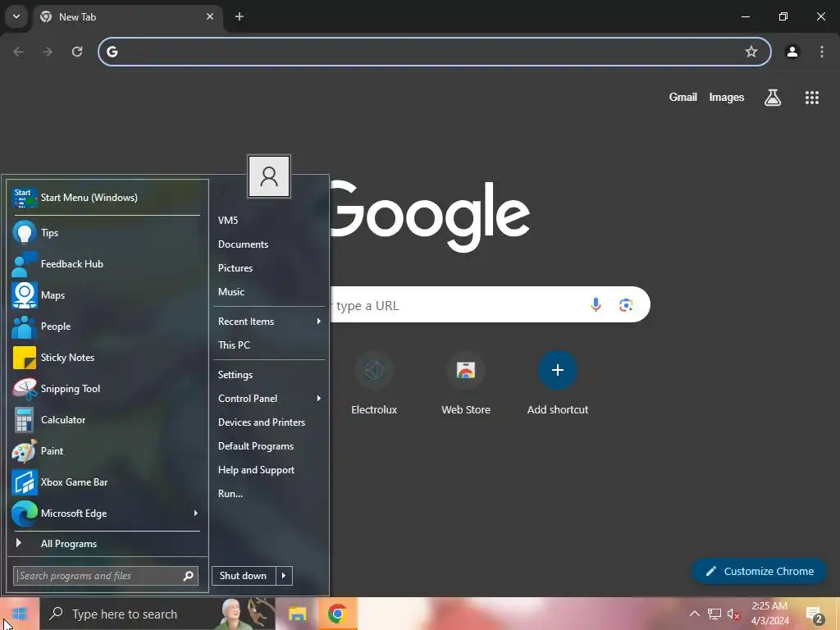Open the Gmail link
840x630 pixels.
coord(683,98)
